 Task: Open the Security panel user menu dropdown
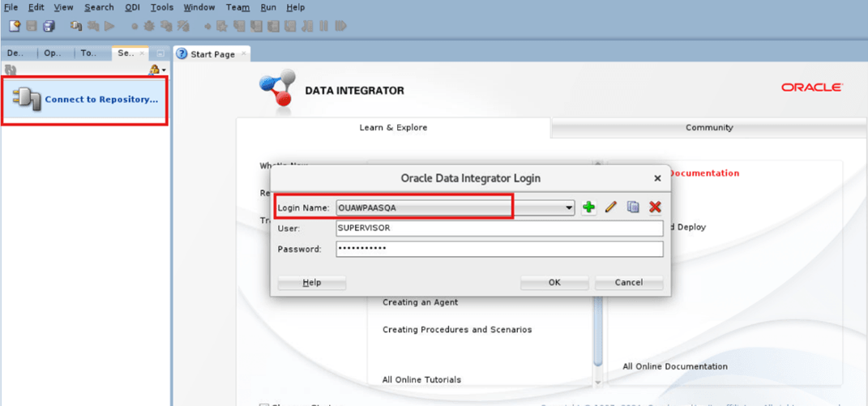157,69
